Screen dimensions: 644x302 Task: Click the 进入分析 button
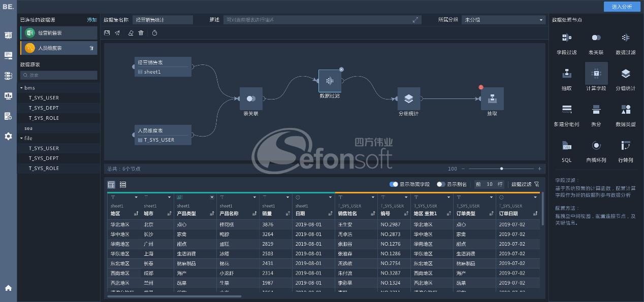coord(622,7)
